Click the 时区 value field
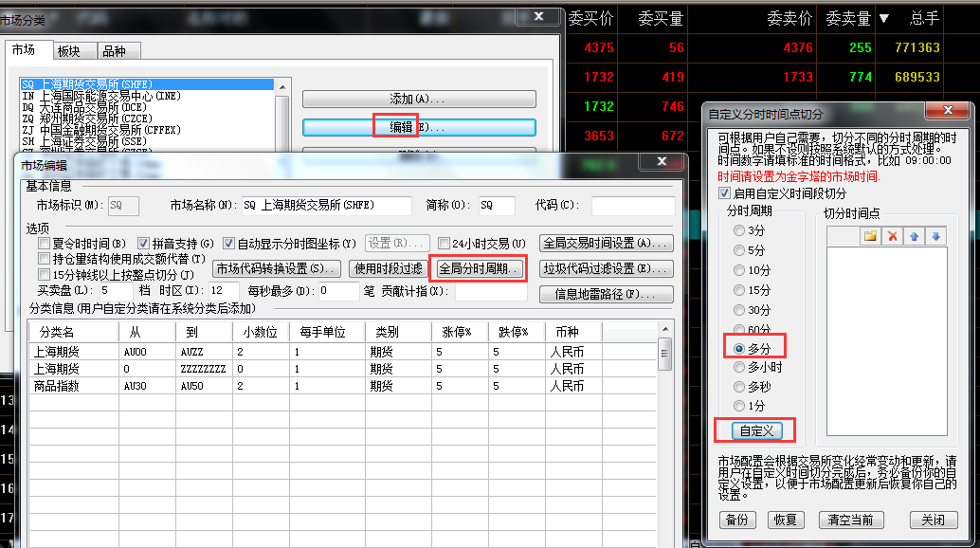This screenshot has height=548, width=980. click(x=224, y=290)
